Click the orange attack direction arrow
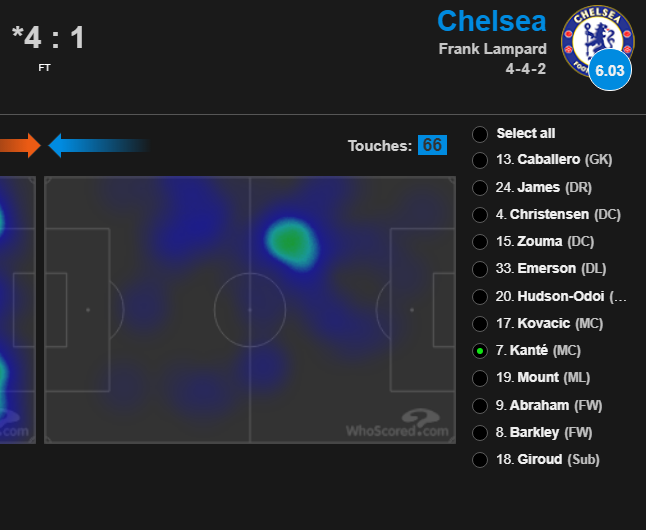This screenshot has height=530, width=646. click(20, 145)
